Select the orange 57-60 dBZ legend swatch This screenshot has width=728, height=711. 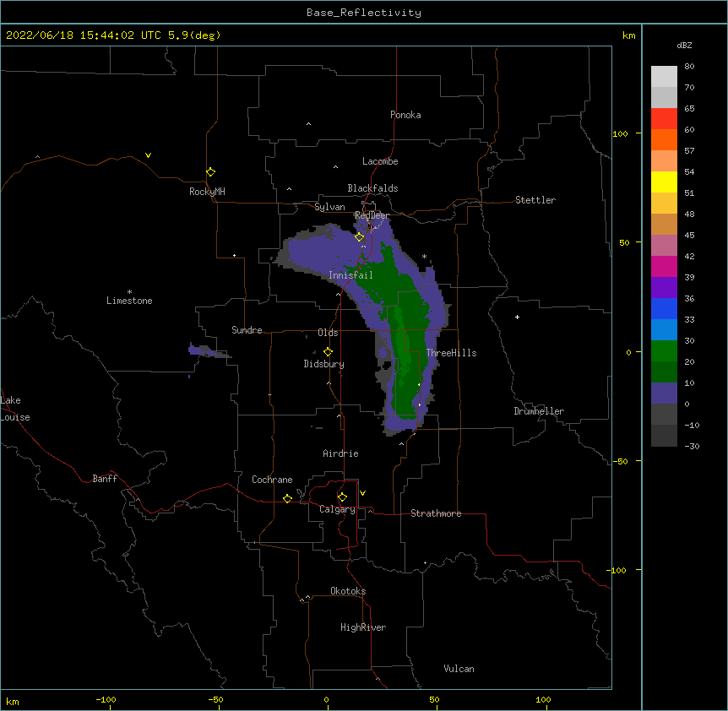click(664, 139)
